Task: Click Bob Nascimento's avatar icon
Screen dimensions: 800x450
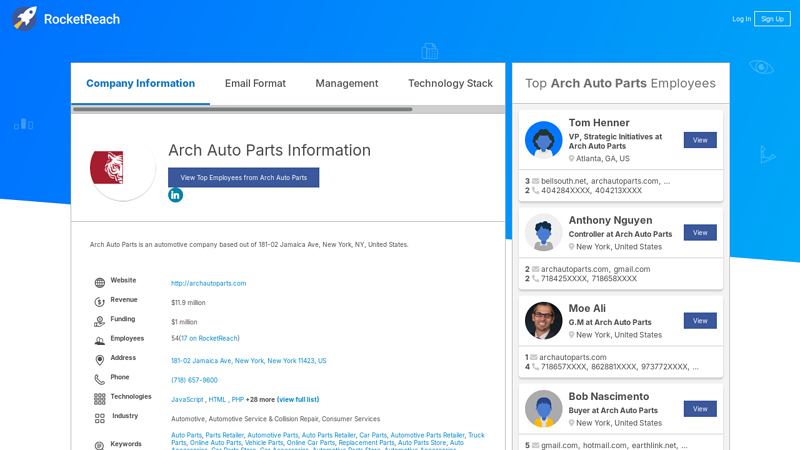Action: tap(543, 409)
